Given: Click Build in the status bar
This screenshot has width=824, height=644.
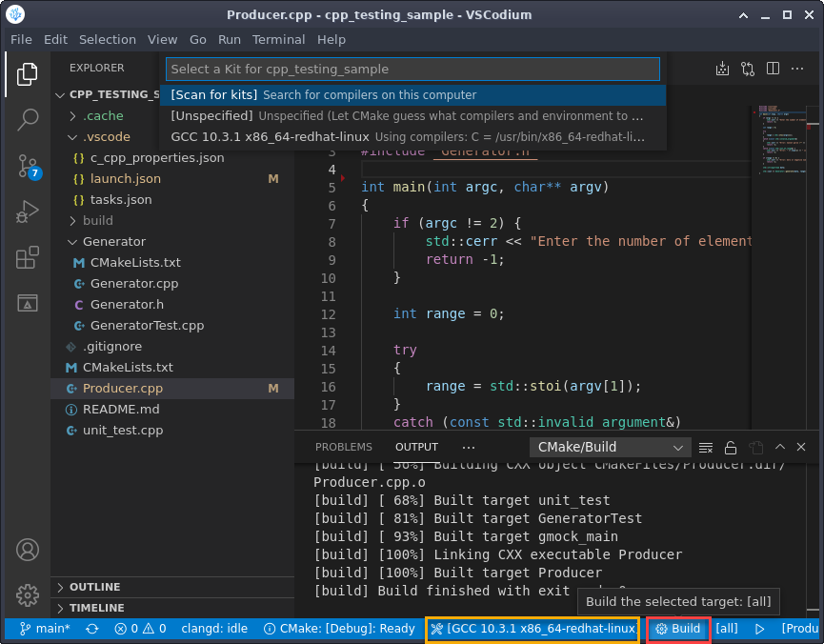Looking at the screenshot, I should point(677,629).
